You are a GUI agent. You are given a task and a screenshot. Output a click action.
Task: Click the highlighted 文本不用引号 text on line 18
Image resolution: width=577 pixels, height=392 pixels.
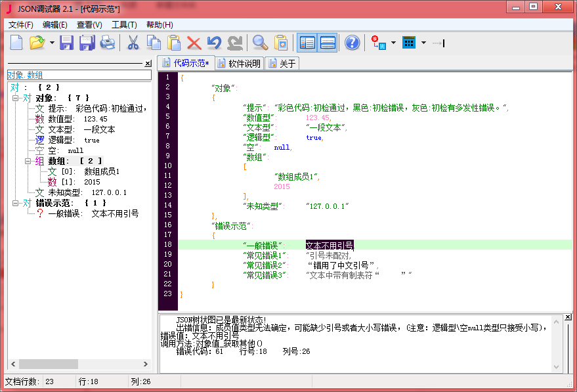[x=330, y=245]
